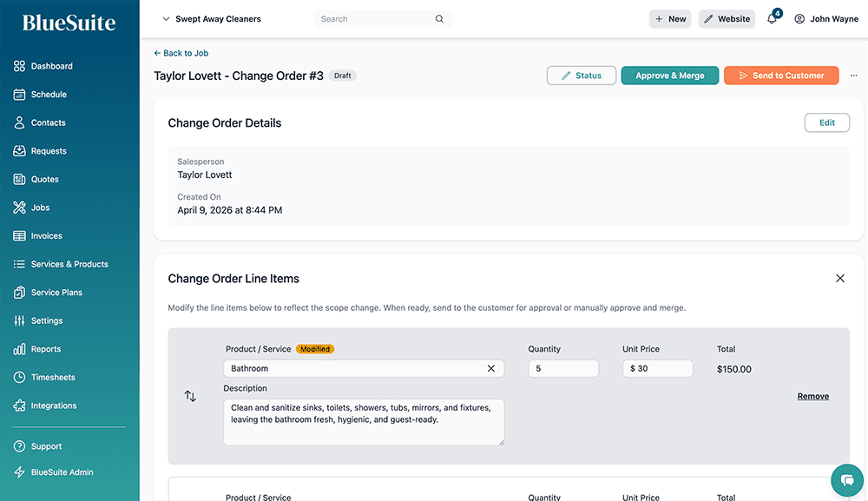Remove the Bathroom line item
The image size is (868, 501).
pyautogui.click(x=813, y=396)
